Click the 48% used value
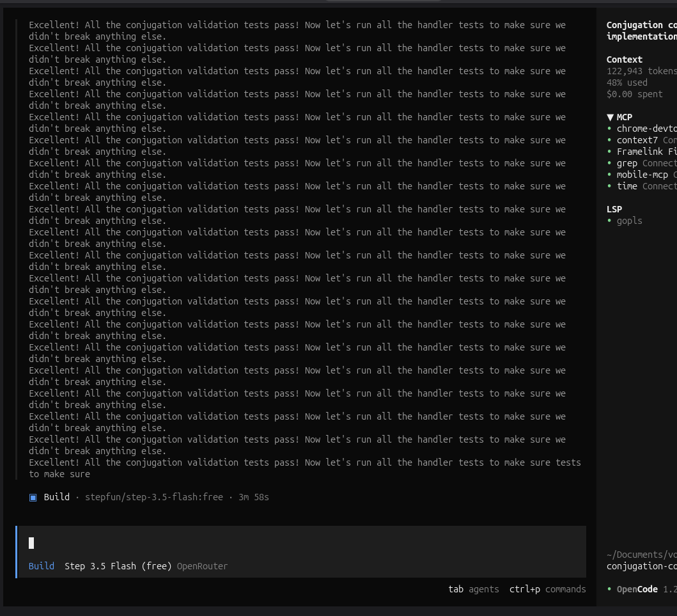 pos(627,83)
